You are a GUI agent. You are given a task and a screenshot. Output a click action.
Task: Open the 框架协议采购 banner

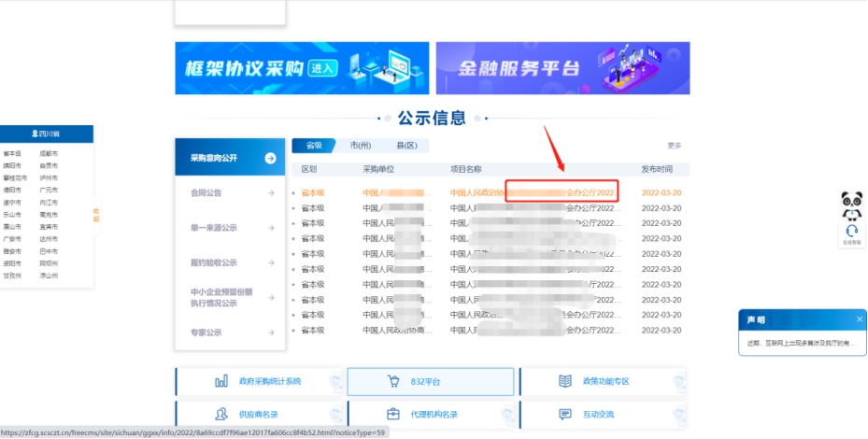coord(302,68)
